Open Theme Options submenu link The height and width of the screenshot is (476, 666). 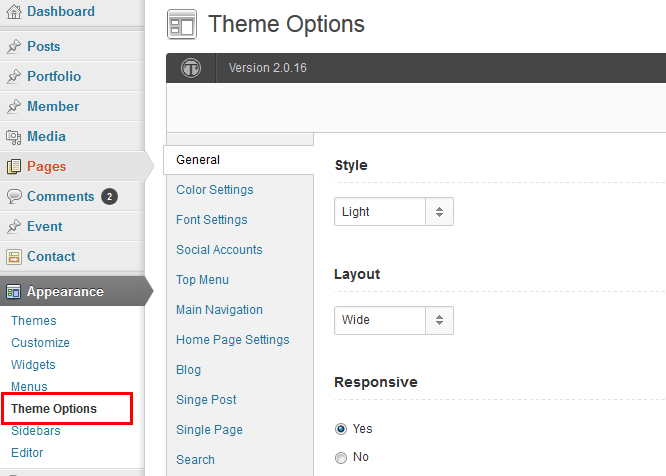(54, 409)
